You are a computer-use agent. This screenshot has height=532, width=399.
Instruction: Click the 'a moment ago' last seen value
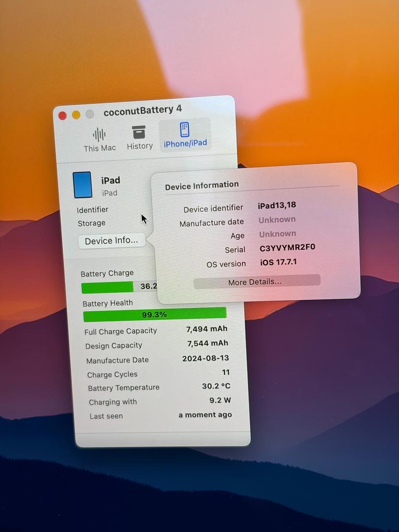tap(205, 415)
